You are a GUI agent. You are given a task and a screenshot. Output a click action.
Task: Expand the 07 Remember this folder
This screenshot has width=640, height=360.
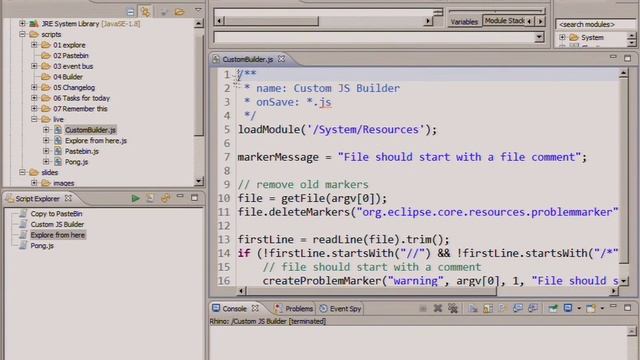[x=34, y=109]
